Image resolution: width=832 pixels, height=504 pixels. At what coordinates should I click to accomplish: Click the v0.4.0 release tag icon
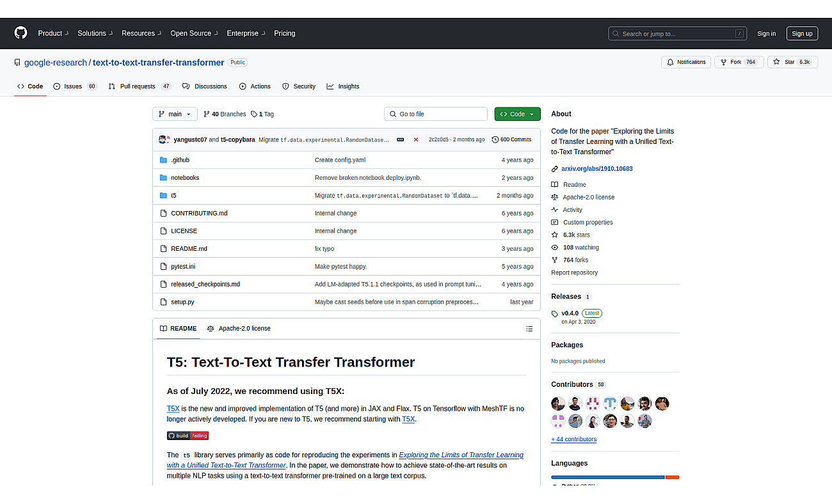555,313
